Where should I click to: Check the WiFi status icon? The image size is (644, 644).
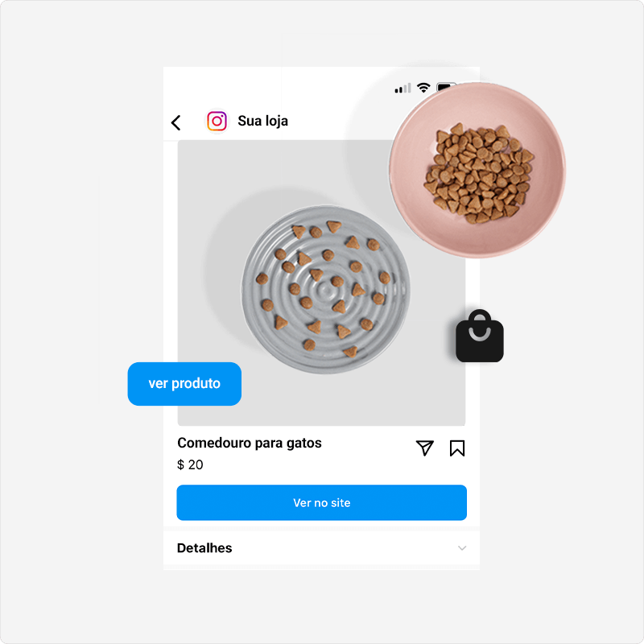423,88
